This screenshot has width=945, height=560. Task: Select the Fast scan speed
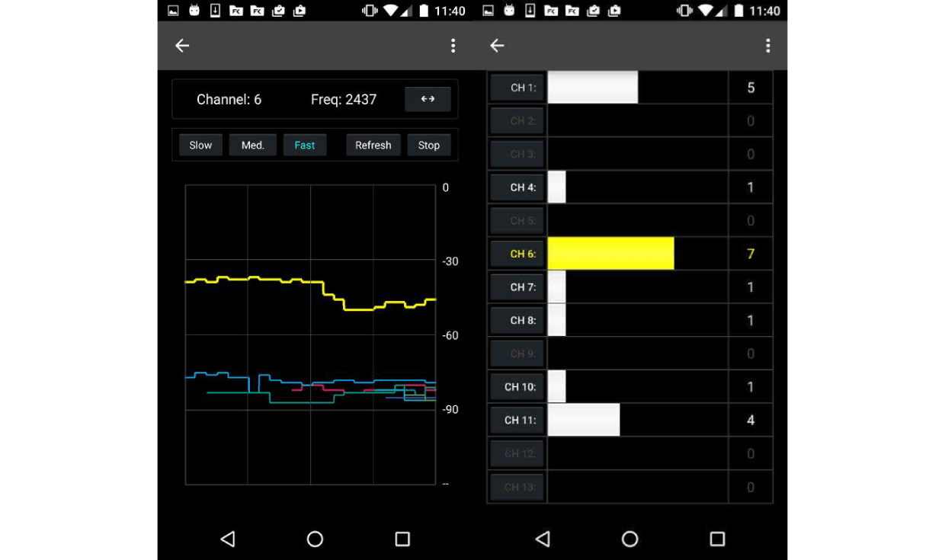305,145
